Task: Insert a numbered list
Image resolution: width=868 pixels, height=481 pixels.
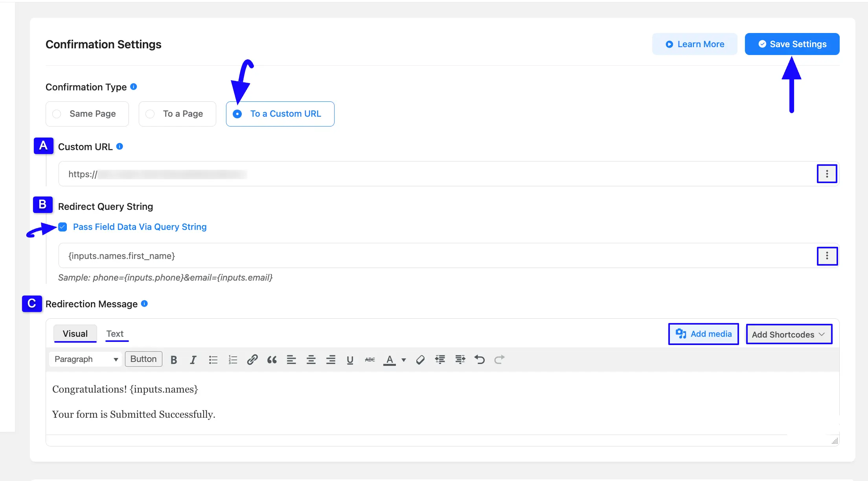Action: coord(233,360)
